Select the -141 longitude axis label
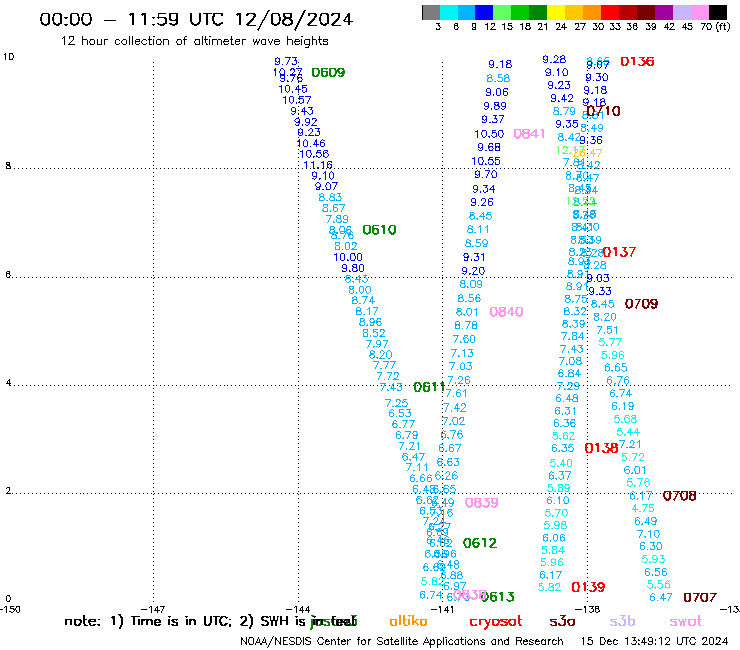 tap(442, 609)
